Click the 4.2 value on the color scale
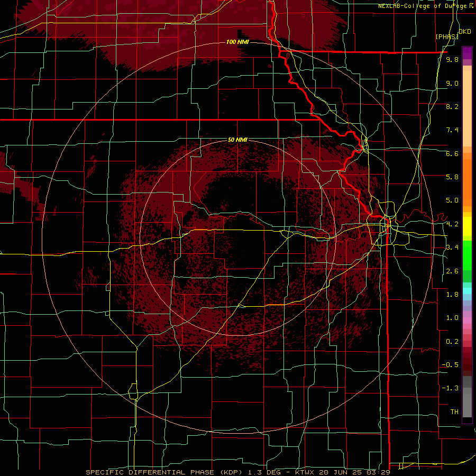 coord(452,224)
